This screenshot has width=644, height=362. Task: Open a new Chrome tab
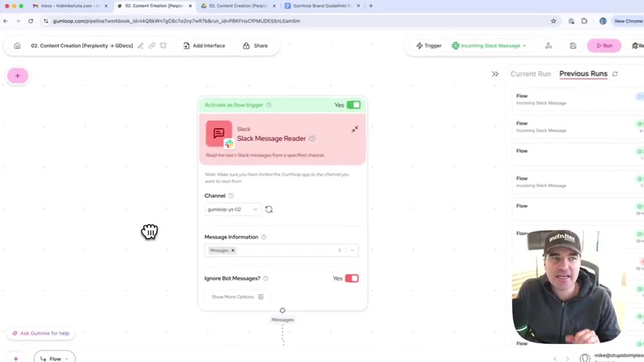click(371, 6)
